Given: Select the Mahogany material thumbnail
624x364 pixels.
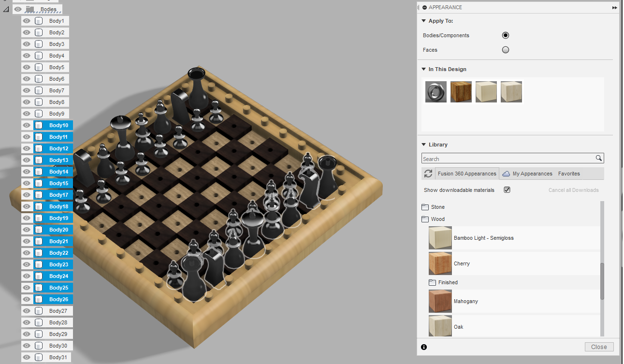Looking at the screenshot, I should [x=440, y=301].
